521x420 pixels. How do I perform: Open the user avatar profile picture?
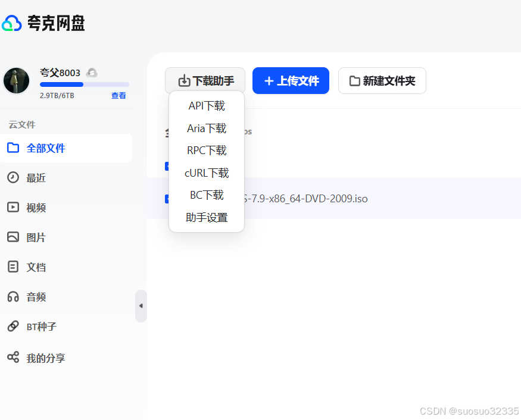(16, 81)
